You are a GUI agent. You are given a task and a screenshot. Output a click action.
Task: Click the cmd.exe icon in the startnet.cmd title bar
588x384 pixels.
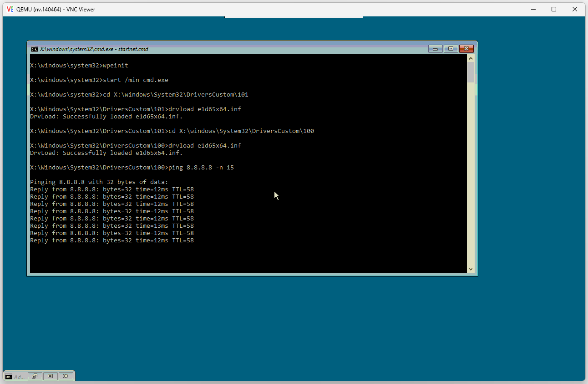(34, 49)
